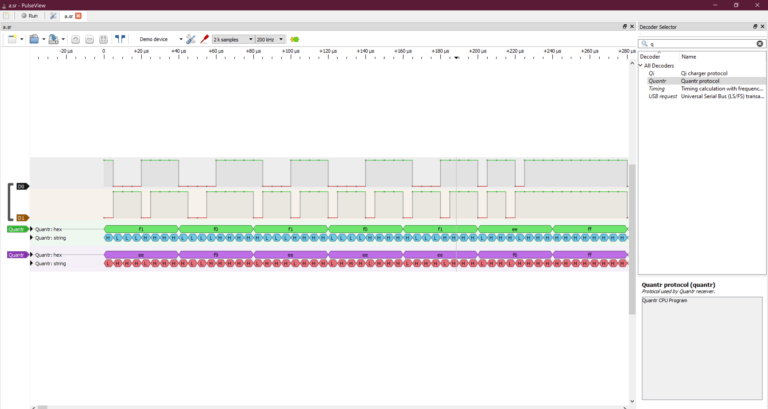Click the purple Quantr decoder label
Image resolution: width=768 pixels, height=409 pixels.
(17, 255)
